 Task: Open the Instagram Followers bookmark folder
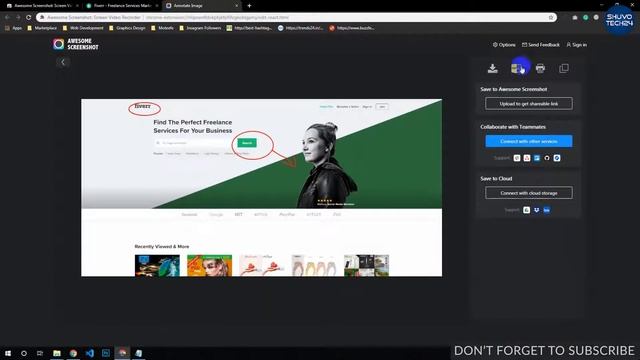coord(200,28)
